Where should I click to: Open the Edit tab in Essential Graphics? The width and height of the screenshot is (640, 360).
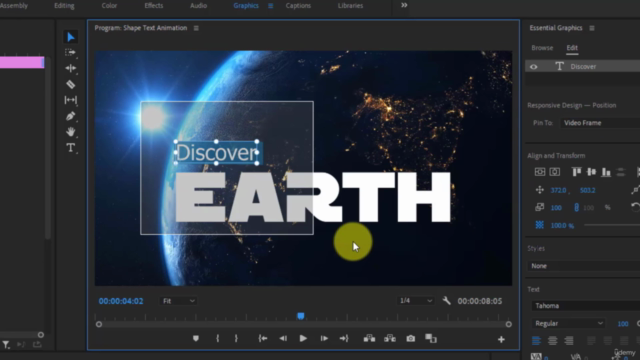click(572, 48)
